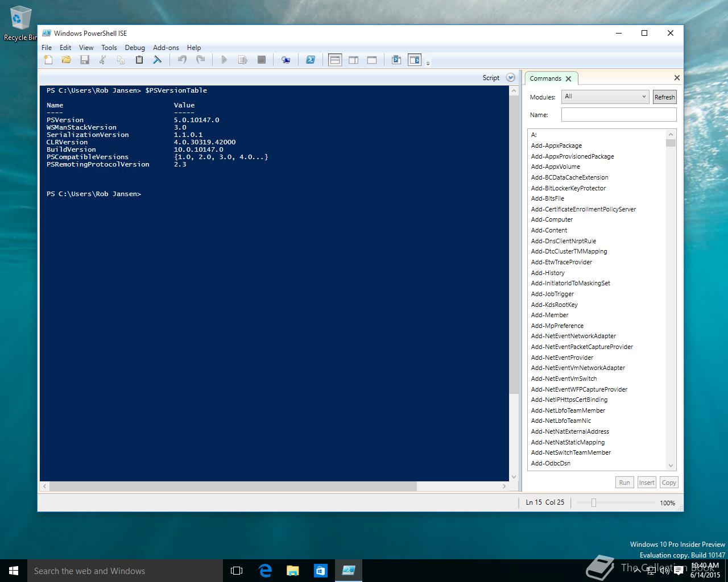Image resolution: width=728 pixels, height=582 pixels.
Task: Open Microsoft Edge from taskbar
Action: 265,571
